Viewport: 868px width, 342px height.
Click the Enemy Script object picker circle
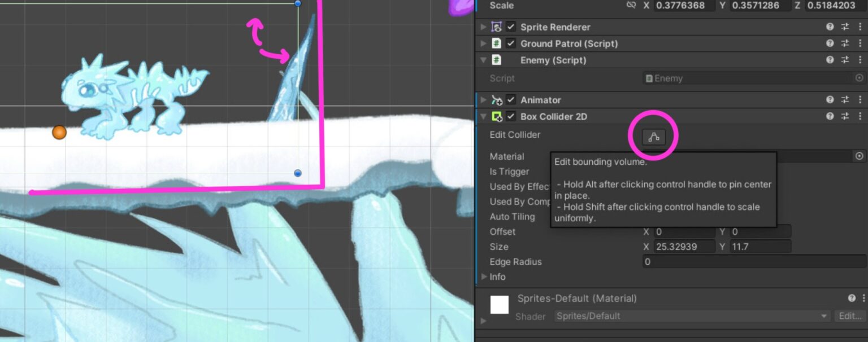860,78
